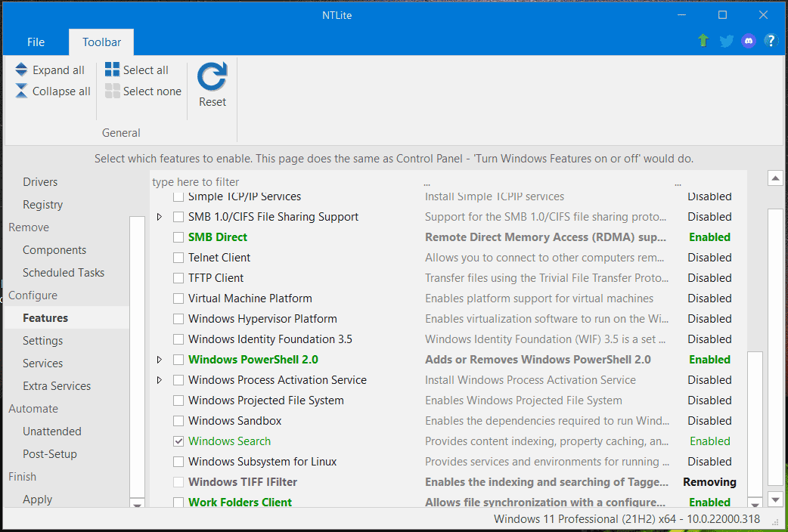Image resolution: width=788 pixels, height=532 pixels.
Task: Click the Select all icon
Action: (x=112, y=70)
